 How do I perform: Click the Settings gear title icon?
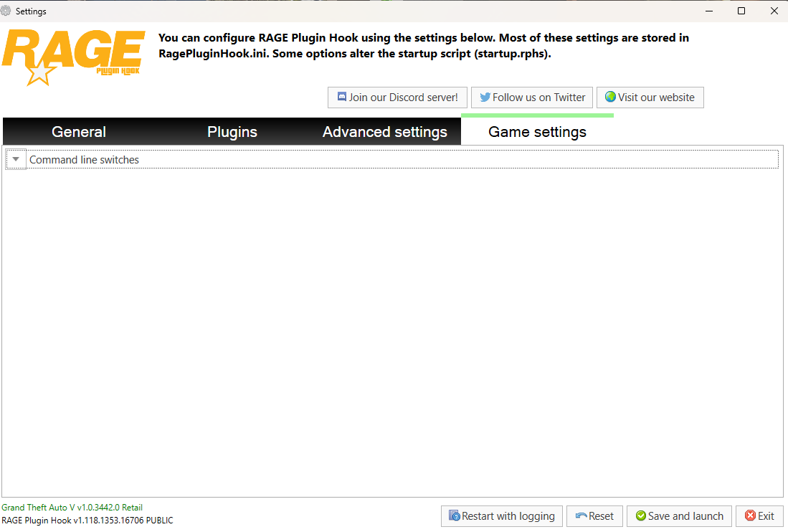(6, 11)
